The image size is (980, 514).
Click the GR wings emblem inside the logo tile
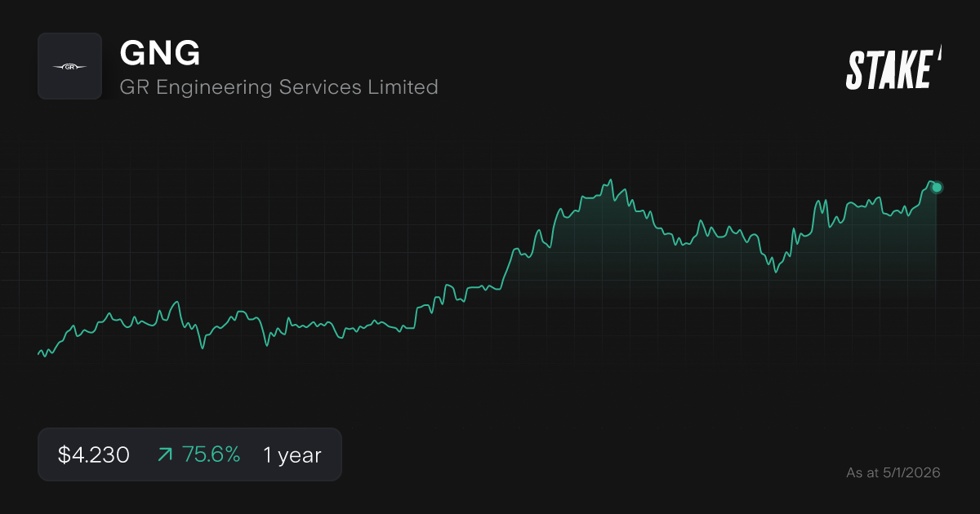(69, 66)
